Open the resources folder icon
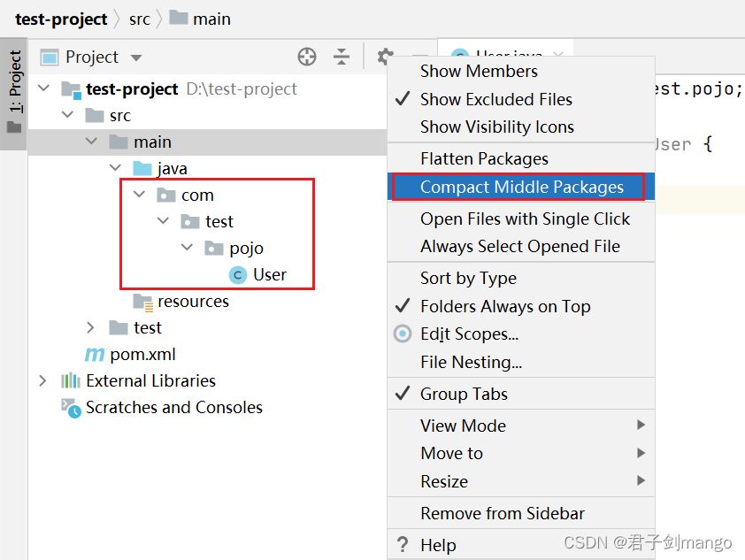Image resolution: width=745 pixels, height=560 pixels. point(143,302)
